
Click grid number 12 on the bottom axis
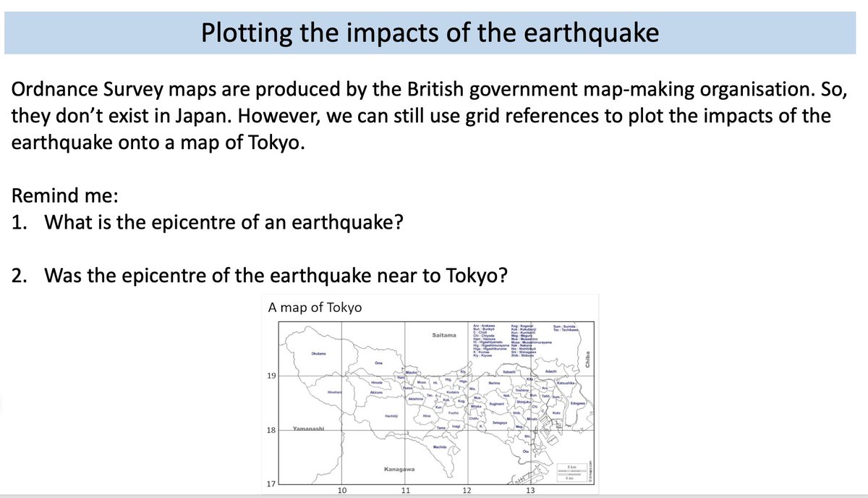tap(467, 490)
